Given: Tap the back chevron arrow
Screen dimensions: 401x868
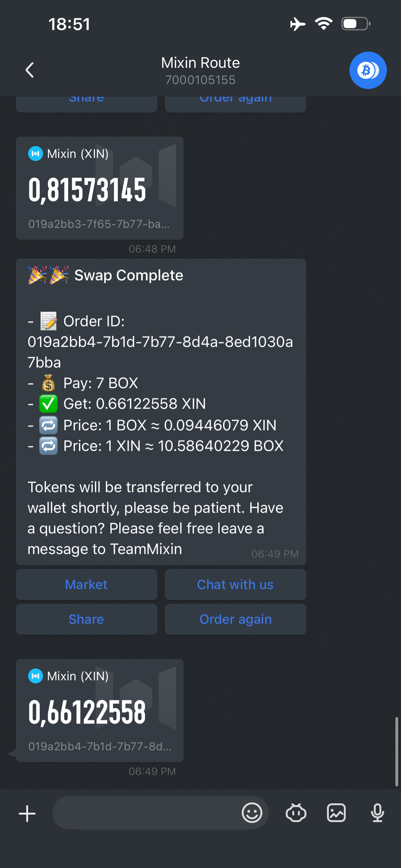Looking at the screenshot, I should point(30,70).
